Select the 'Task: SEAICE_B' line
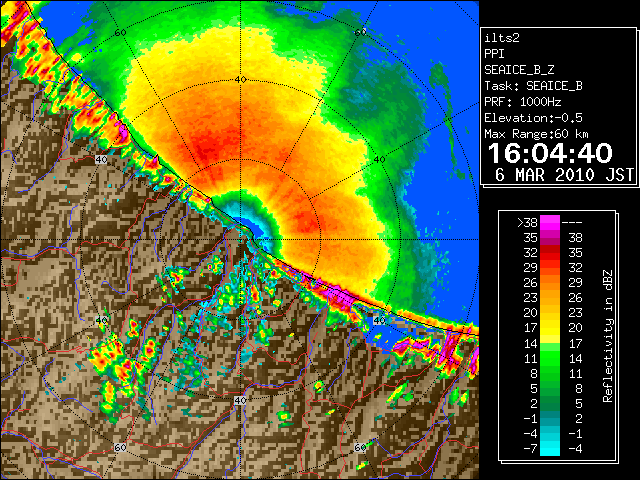640x480 pixels. [533, 86]
